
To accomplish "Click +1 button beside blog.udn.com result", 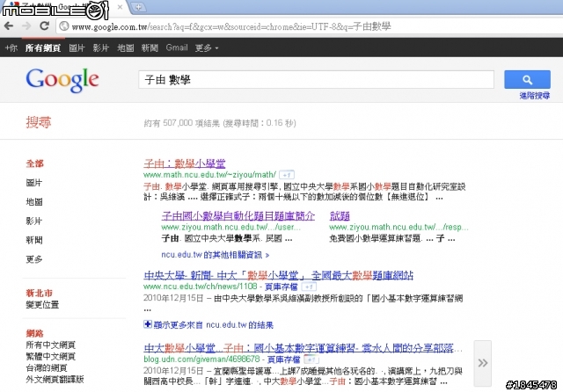I will [x=311, y=359].
